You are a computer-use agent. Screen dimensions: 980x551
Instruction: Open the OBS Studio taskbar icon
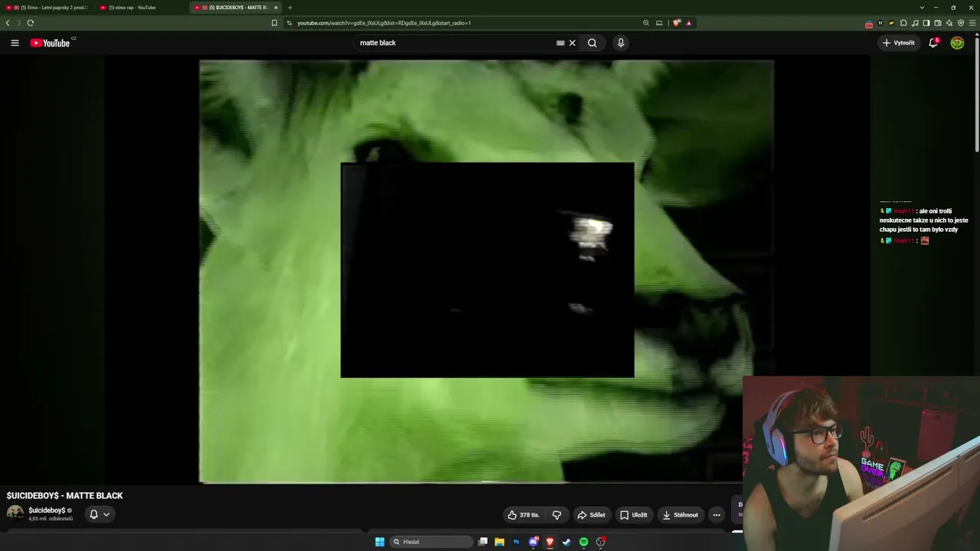[x=601, y=542]
